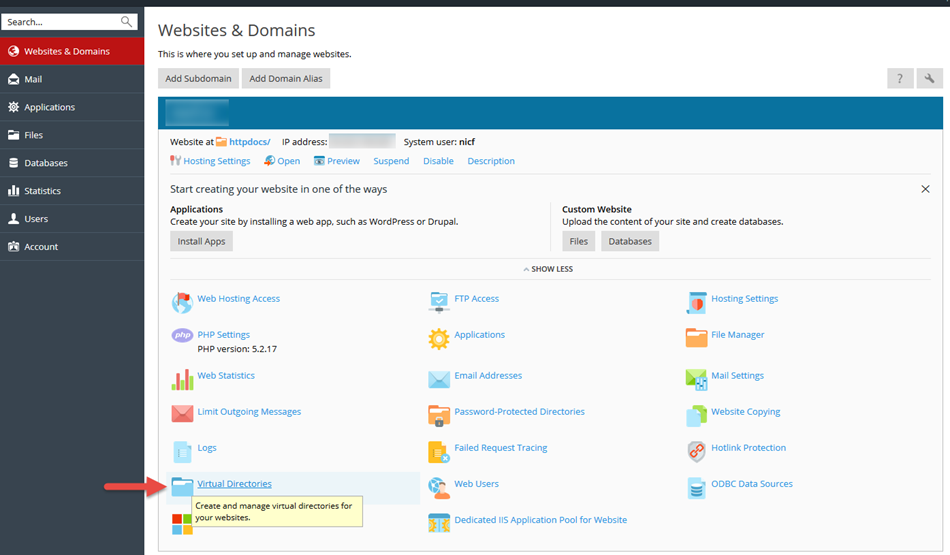Click the help question mark button
This screenshot has height=555, width=950.
coord(900,78)
